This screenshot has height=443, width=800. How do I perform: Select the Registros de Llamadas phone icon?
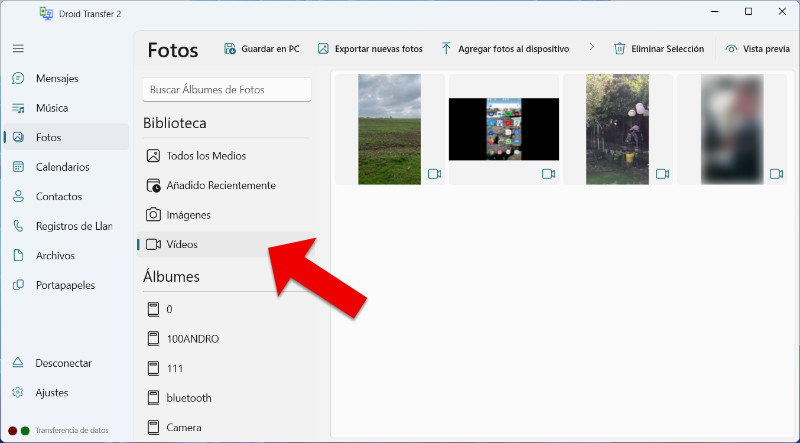(18, 226)
